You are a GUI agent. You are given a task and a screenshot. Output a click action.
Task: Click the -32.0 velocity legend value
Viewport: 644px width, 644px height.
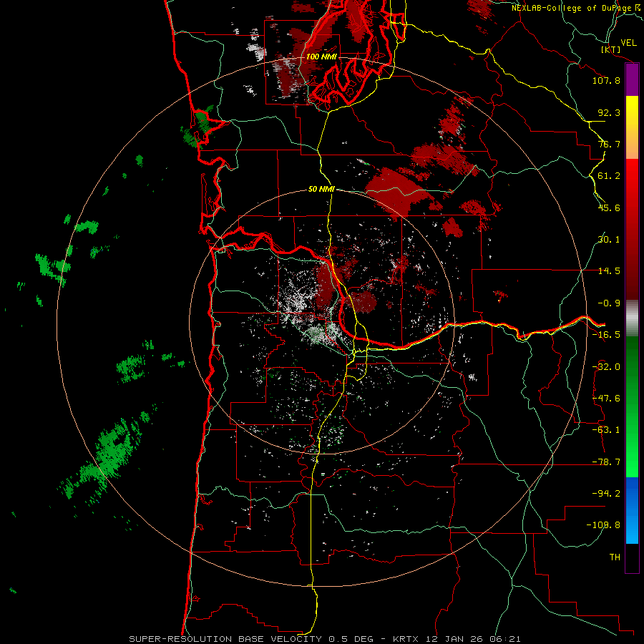pos(606,367)
